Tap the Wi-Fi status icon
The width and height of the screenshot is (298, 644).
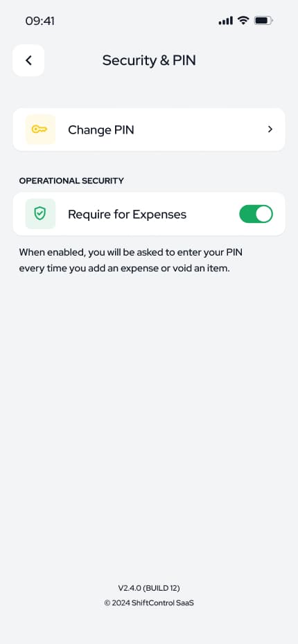244,21
